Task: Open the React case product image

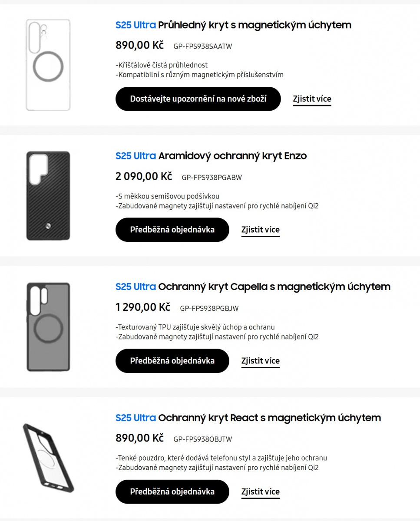Action: point(48,458)
